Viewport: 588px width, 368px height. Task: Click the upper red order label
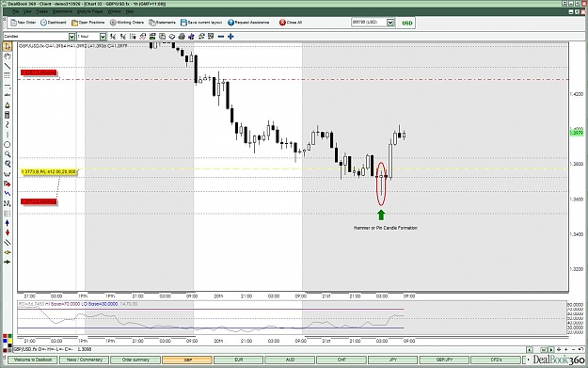[x=39, y=72]
